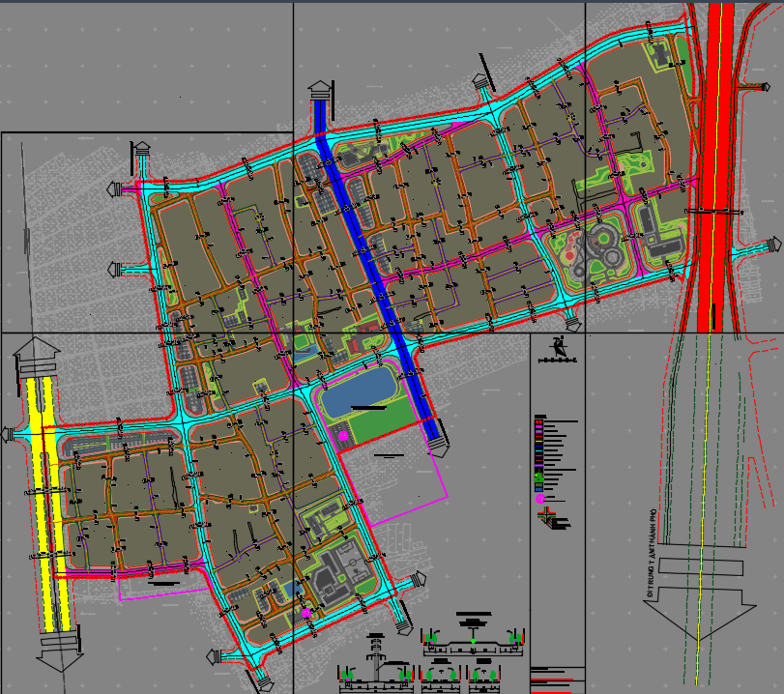
Task: Select the arrow below the yellow road
Action: tap(58, 649)
